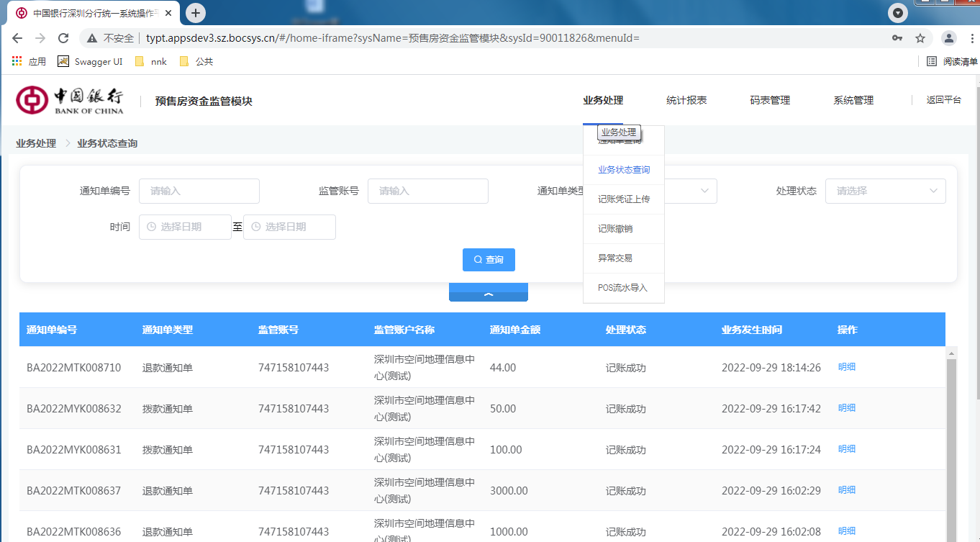980x542 pixels.
Task: Click the start date 选择日期 field
Action: [185, 227]
